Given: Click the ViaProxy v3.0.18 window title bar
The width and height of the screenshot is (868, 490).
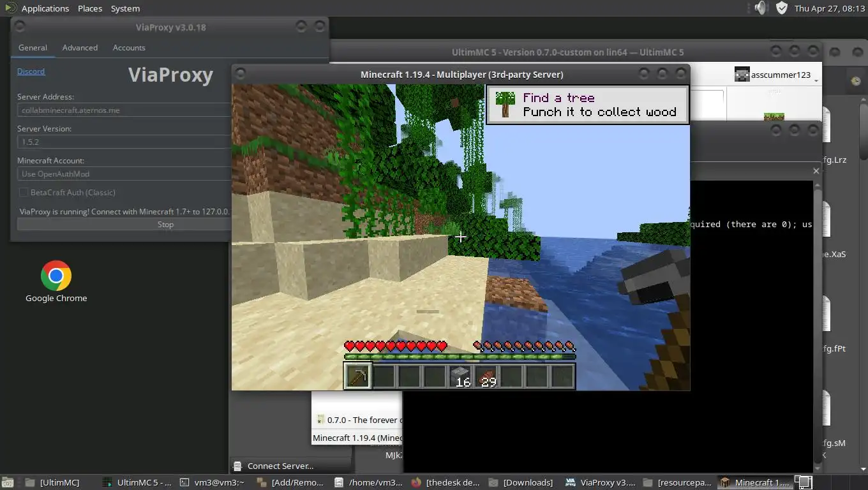Looking at the screenshot, I should point(170,27).
